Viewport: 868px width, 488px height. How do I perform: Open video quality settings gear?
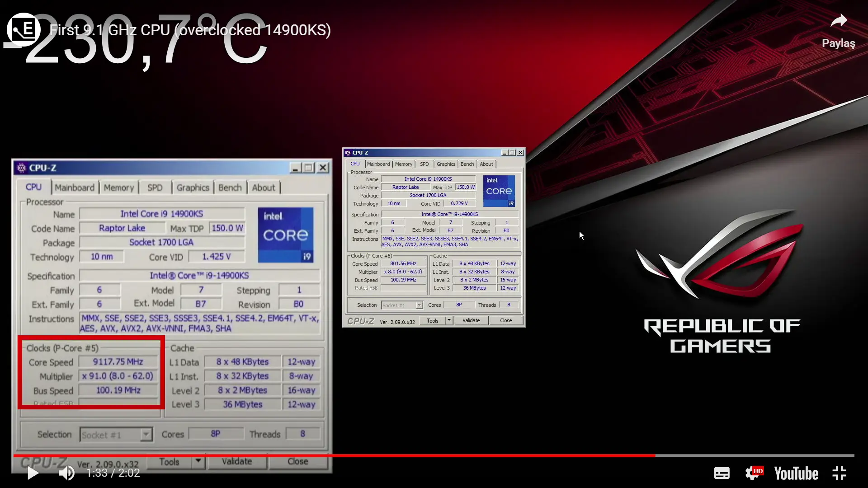[754, 473]
